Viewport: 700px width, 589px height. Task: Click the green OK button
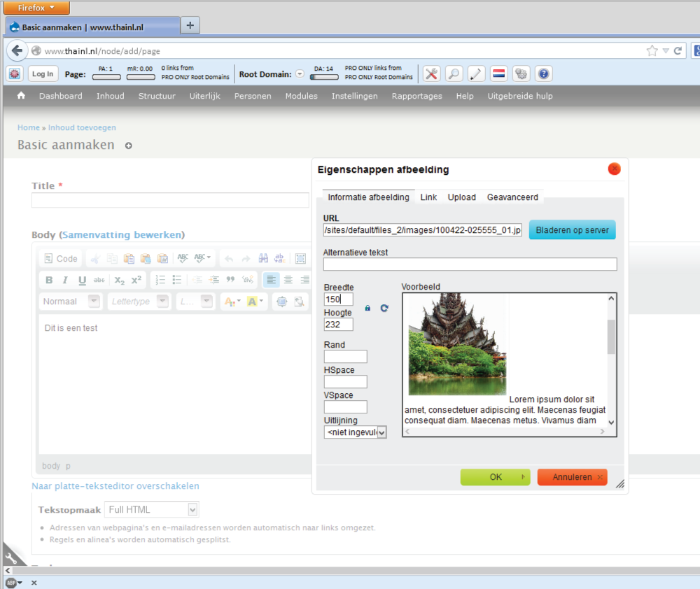coord(495,477)
